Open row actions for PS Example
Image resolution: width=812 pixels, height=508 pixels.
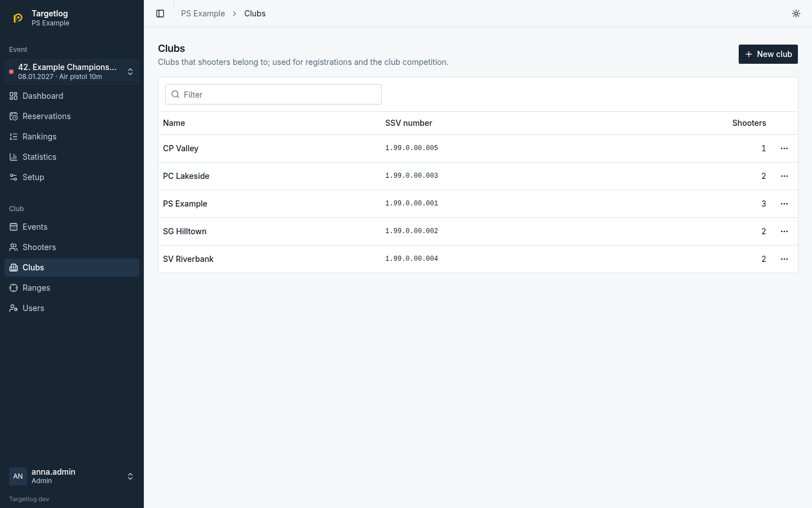[784, 204]
